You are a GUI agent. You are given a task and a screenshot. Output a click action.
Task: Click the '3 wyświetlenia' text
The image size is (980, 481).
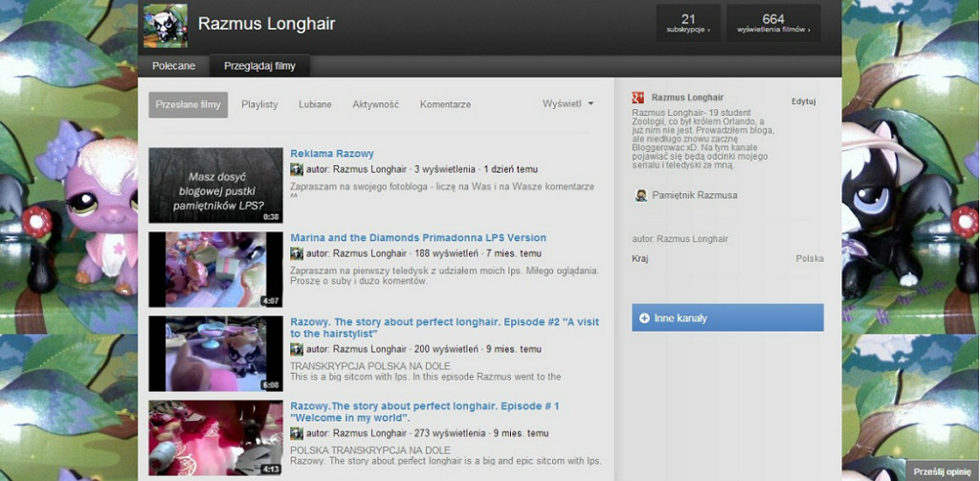click(x=445, y=169)
